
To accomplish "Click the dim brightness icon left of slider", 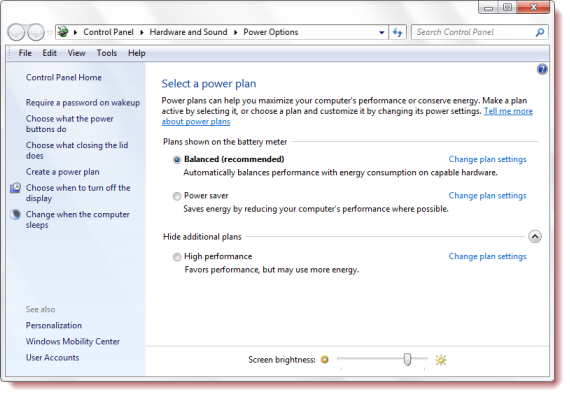I will (324, 360).
